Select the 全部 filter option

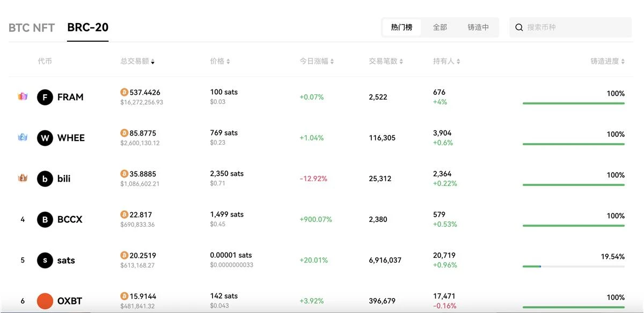pos(440,27)
